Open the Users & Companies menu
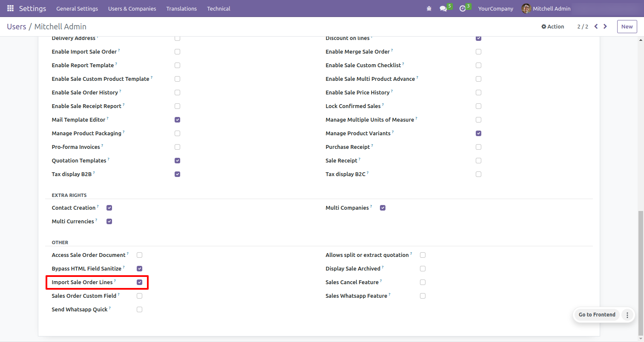644x342 pixels. click(132, 9)
